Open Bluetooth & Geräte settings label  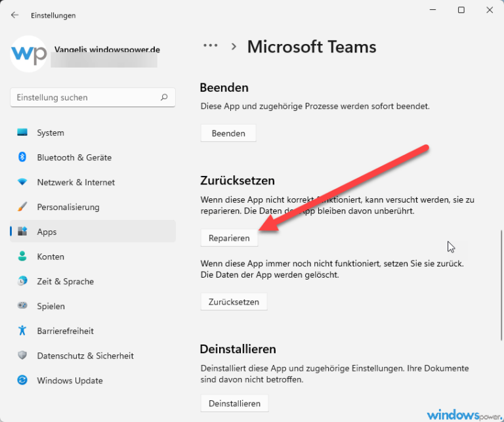74,158
